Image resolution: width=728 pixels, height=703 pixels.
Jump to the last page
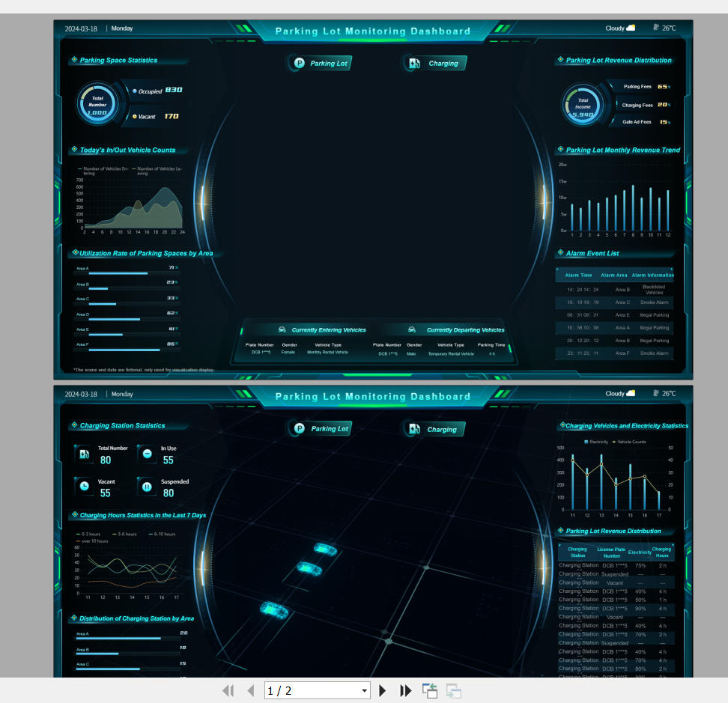pyautogui.click(x=404, y=690)
